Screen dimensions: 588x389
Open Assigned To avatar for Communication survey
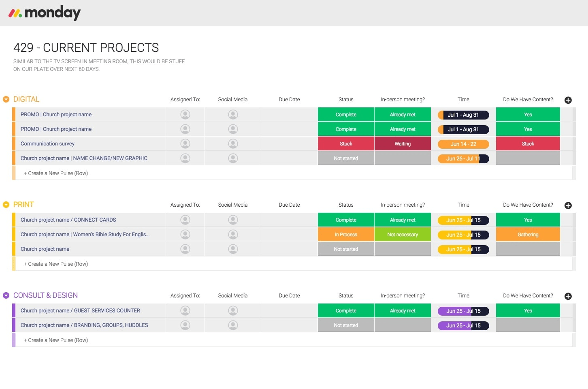[185, 143]
